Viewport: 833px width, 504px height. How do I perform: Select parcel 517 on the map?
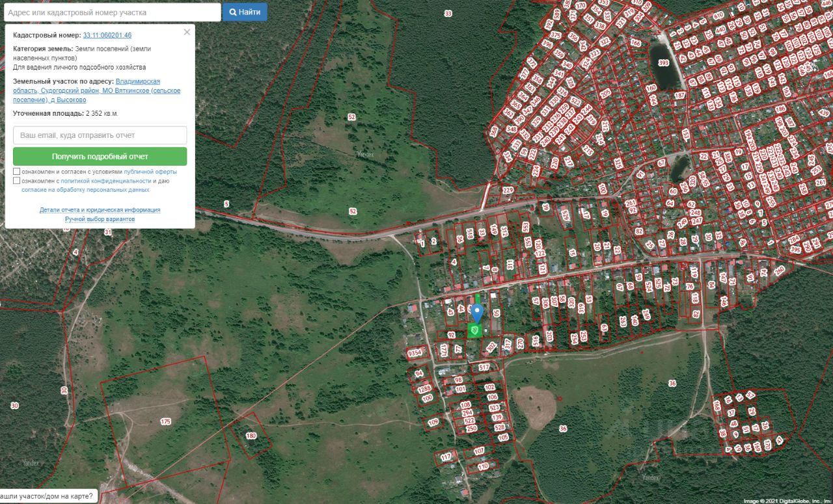(484, 367)
